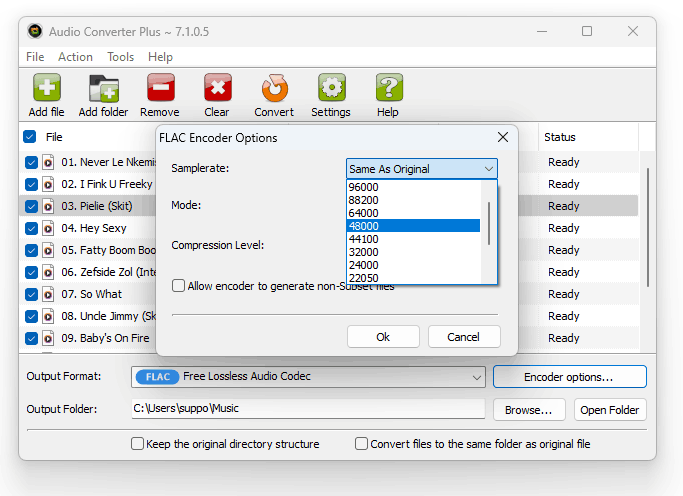Image resolution: width=683 pixels, height=496 pixels.
Task: Click Ready status of 09. Baby's On Fire
Action: (564, 338)
